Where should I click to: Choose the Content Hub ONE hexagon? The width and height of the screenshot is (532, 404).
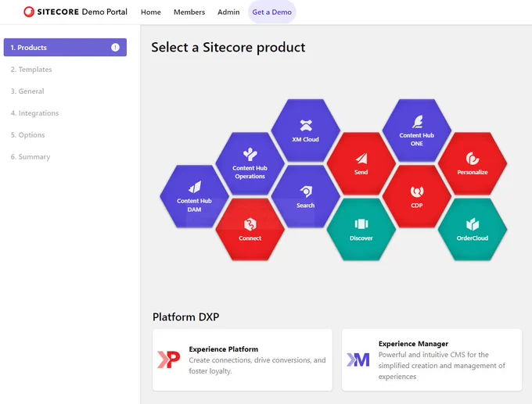(x=417, y=130)
